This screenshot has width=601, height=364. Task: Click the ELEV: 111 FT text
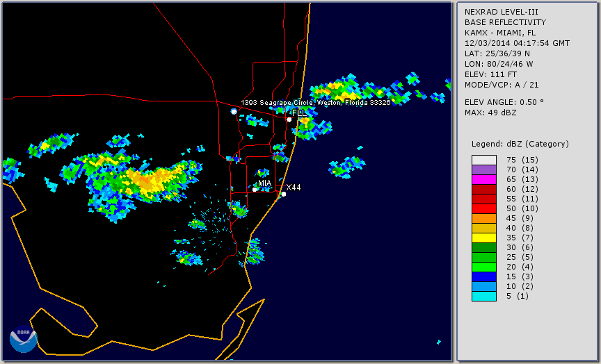[490, 74]
